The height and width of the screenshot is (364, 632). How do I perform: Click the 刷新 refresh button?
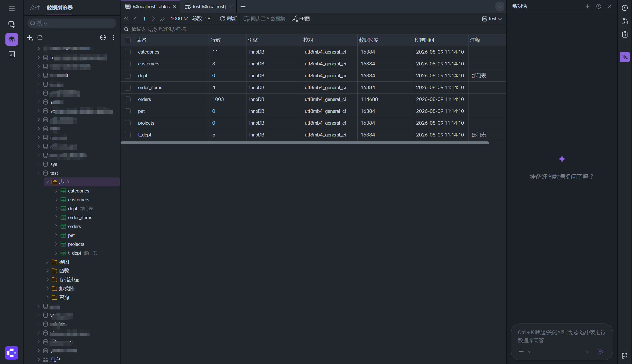click(228, 19)
